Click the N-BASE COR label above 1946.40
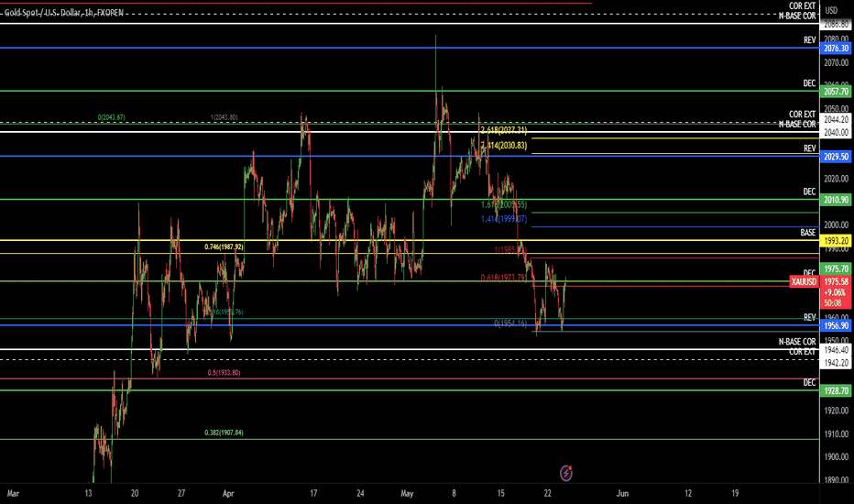 tap(797, 342)
